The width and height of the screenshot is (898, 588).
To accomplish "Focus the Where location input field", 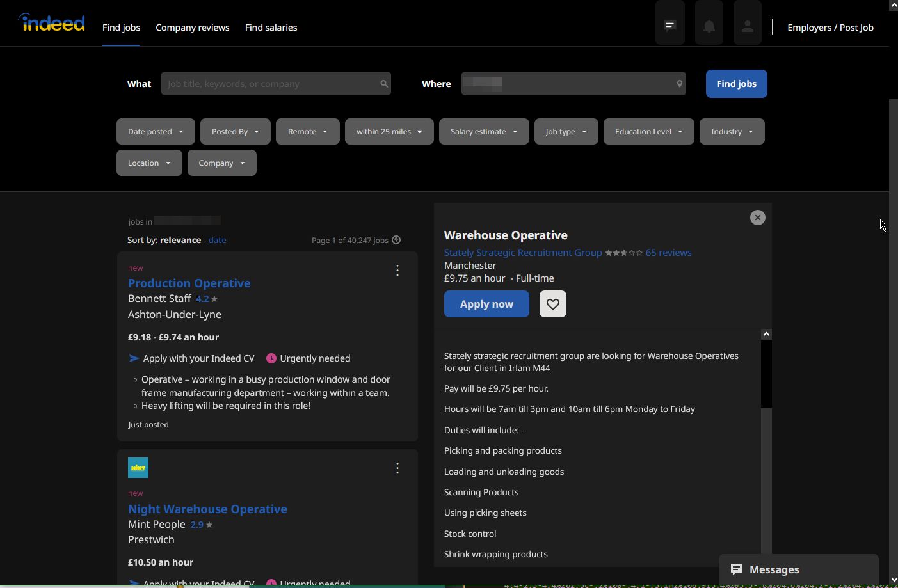I will [573, 84].
